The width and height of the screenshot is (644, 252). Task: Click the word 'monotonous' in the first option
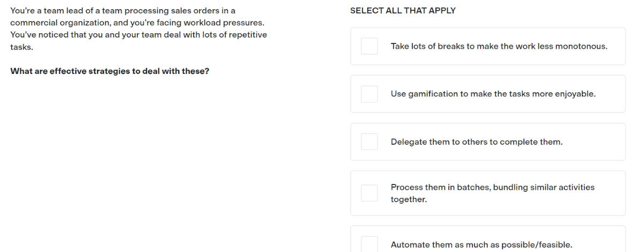pyautogui.click(x=582, y=46)
